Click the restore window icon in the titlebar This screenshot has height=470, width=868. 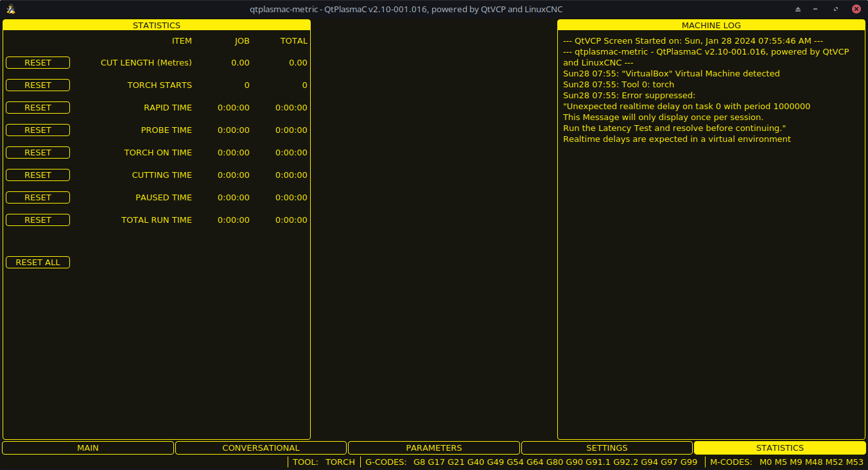(x=836, y=9)
